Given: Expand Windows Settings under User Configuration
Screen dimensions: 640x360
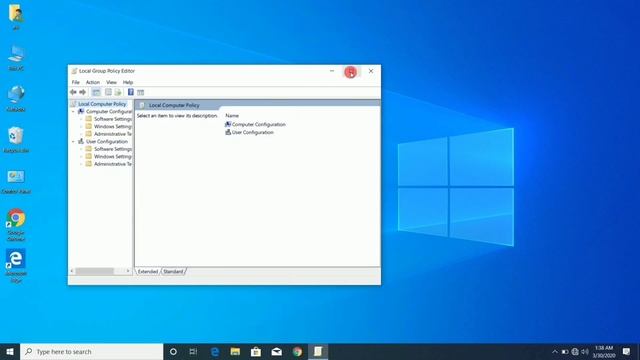Looking at the screenshot, I should 81,156.
